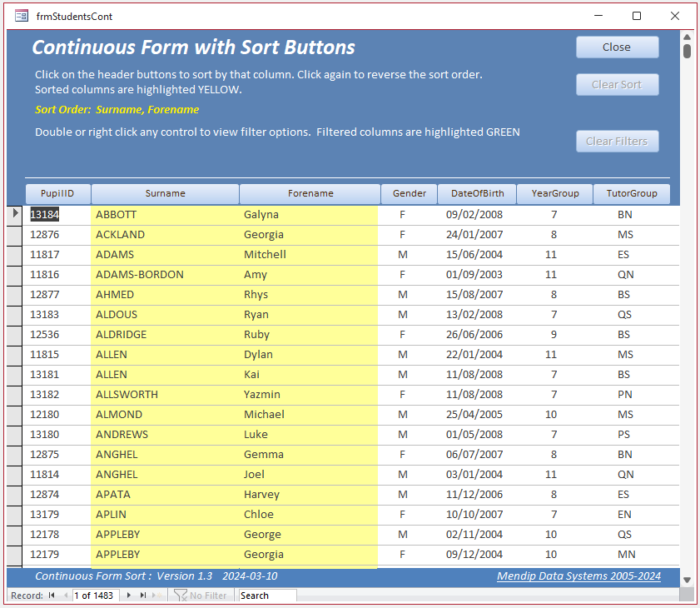Open the Mendip Data Systems 2005-2024 link
Image resolution: width=700 pixels, height=608 pixels.
coord(579,576)
